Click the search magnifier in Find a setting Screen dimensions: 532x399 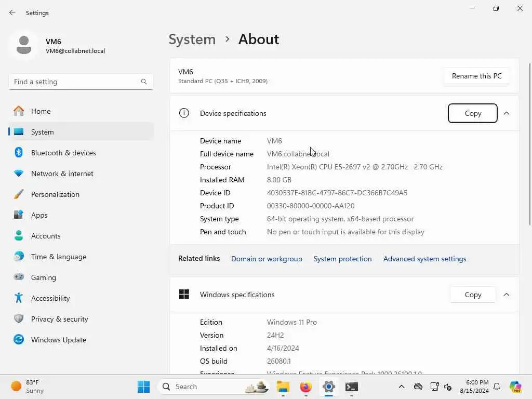tap(144, 82)
